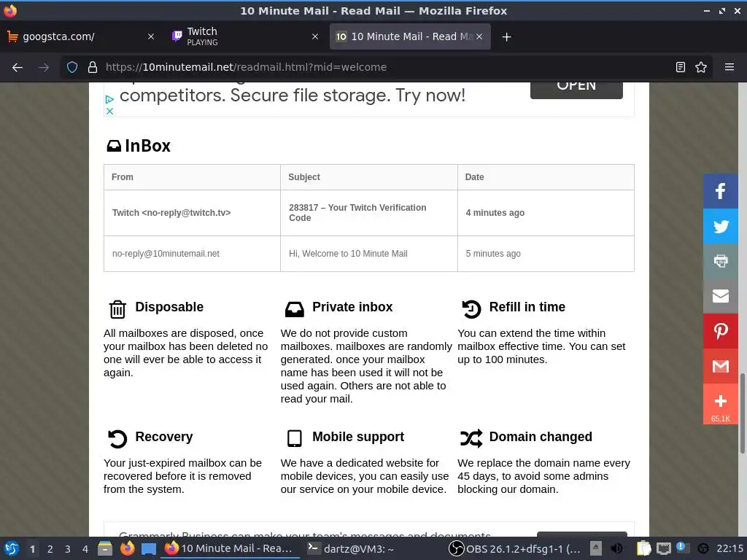
Task: Click the Refill in time heading
Action: tap(527, 307)
